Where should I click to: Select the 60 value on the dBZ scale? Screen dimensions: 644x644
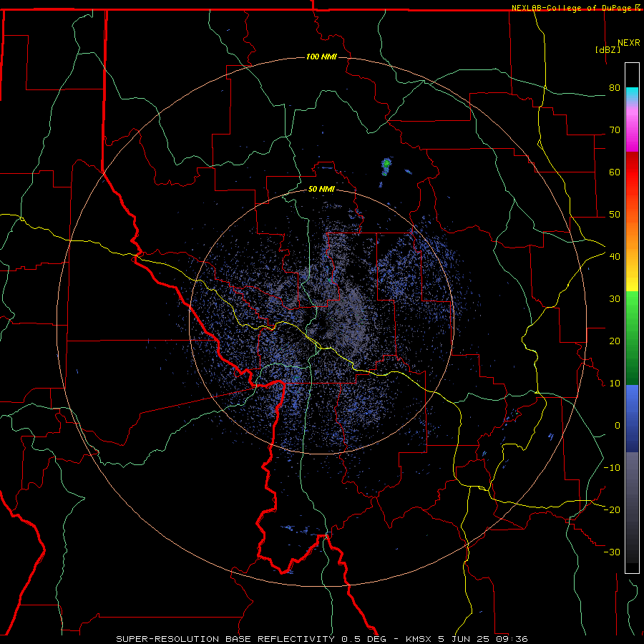coord(615,172)
